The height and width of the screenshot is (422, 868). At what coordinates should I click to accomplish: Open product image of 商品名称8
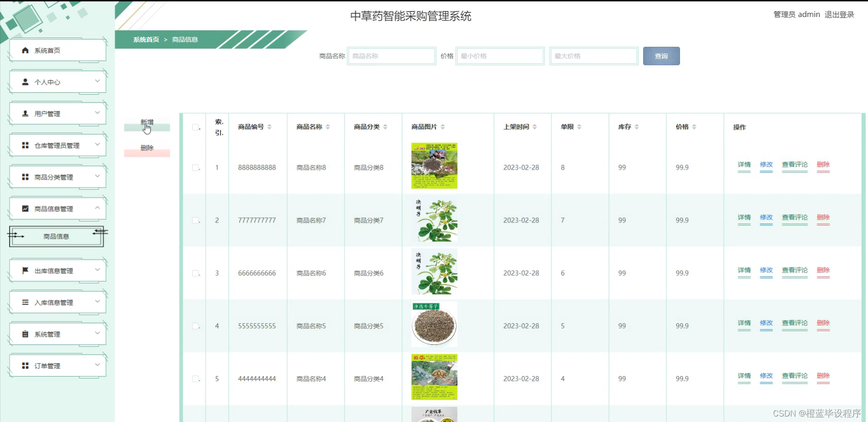(x=434, y=166)
